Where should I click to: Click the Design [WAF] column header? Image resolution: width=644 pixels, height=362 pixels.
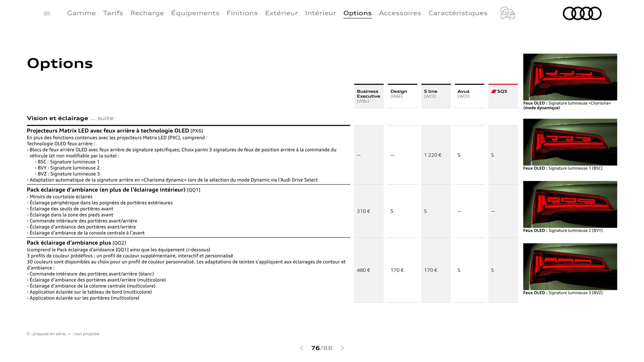[402, 96]
